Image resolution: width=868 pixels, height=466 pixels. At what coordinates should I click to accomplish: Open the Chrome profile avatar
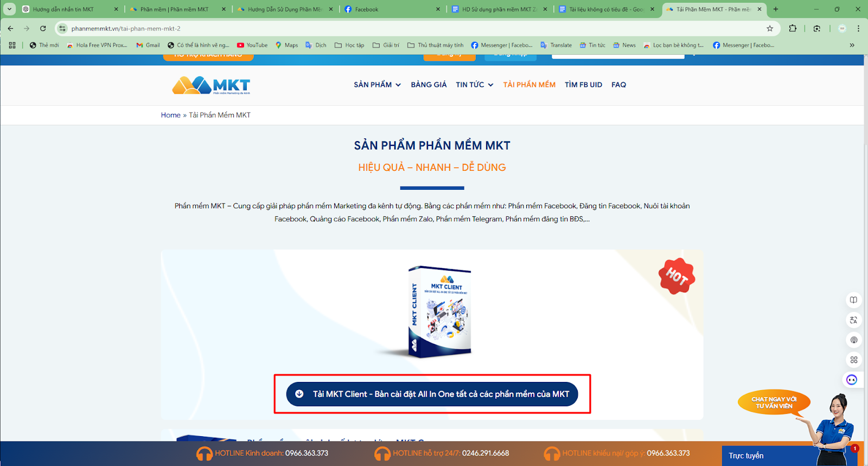[x=842, y=28]
